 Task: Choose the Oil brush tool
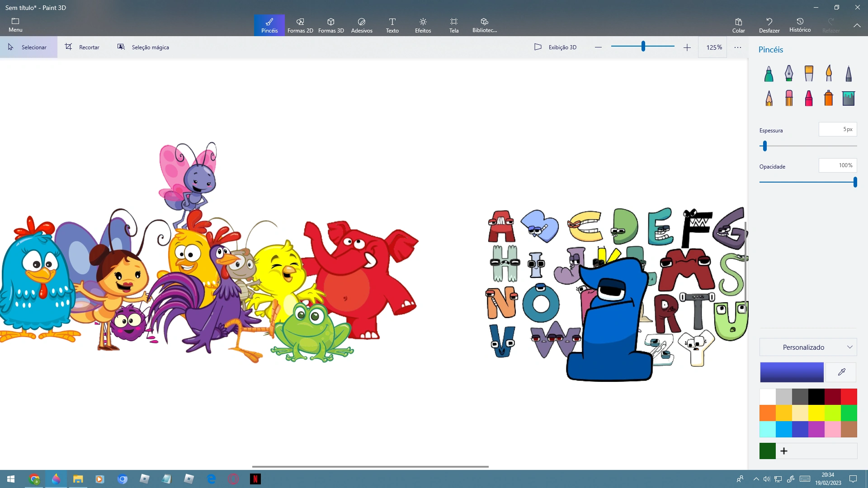(809, 73)
